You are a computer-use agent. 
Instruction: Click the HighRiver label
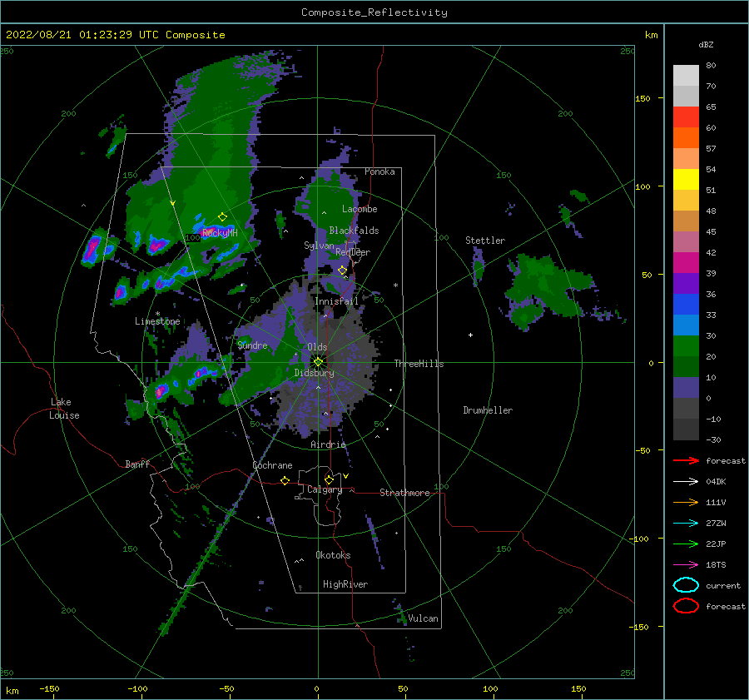[345, 584]
